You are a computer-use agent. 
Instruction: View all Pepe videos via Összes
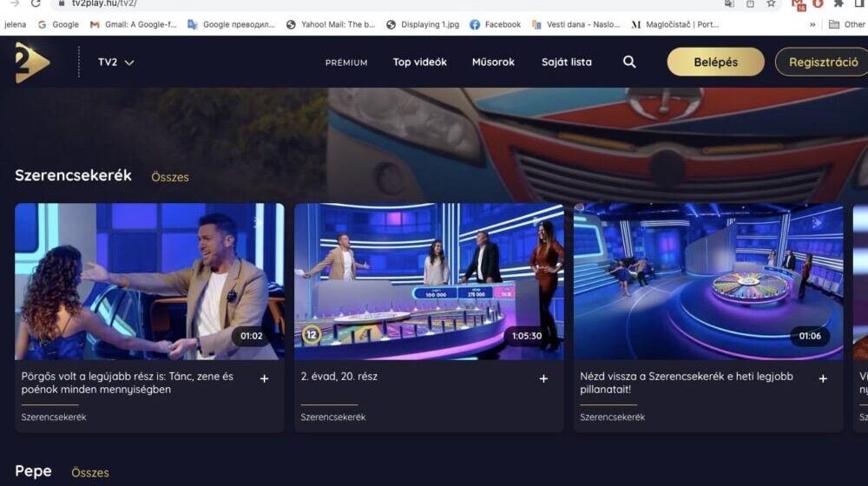pos(90,473)
